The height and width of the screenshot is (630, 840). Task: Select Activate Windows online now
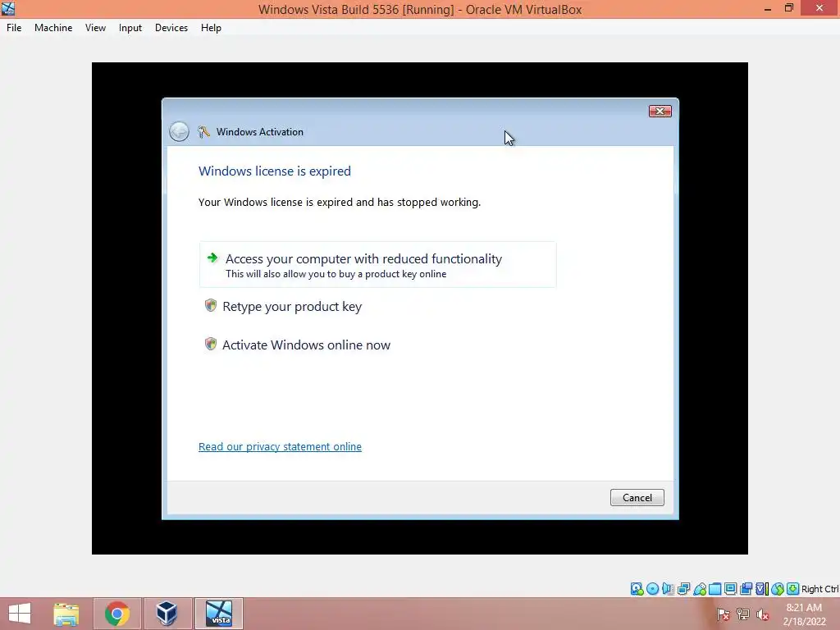(x=307, y=345)
